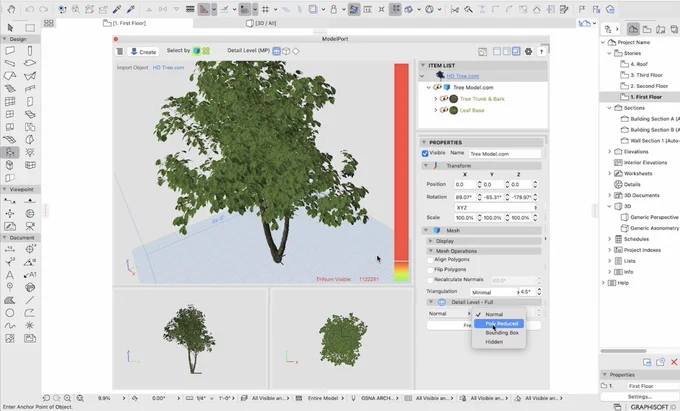
Task: Choose Poly Reduced from detail menu
Action: pos(499,323)
